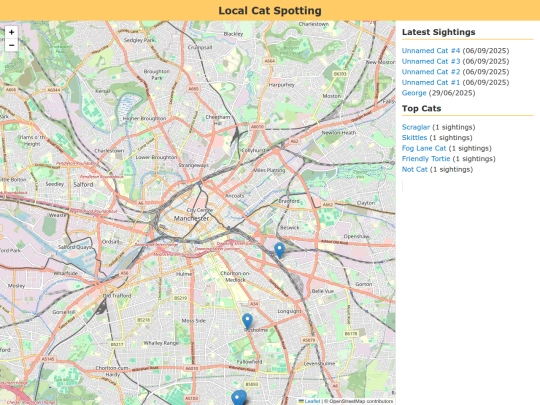540x405 pixels.
Task: Click the Harpurhey map label
Action: [x=281, y=85]
